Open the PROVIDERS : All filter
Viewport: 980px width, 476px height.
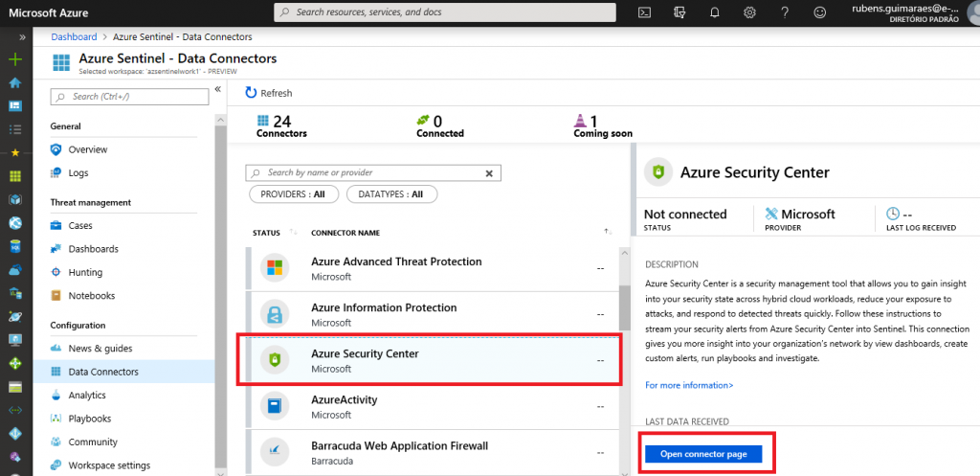click(x=293, y=194)
